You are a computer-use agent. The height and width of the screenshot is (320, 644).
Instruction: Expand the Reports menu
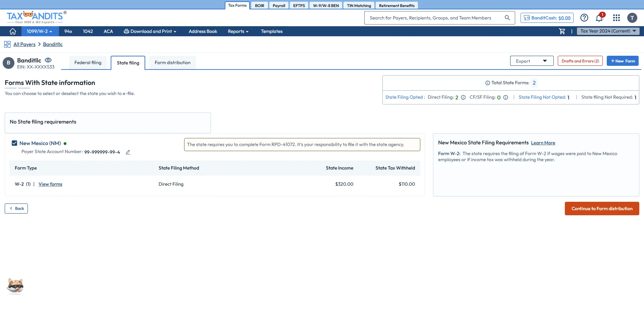point(238,31)
